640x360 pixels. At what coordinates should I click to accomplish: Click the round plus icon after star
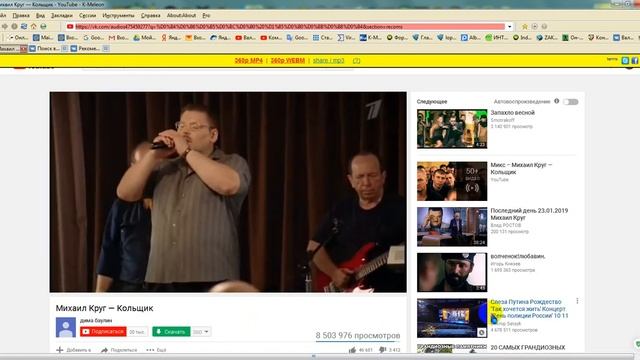535,27
